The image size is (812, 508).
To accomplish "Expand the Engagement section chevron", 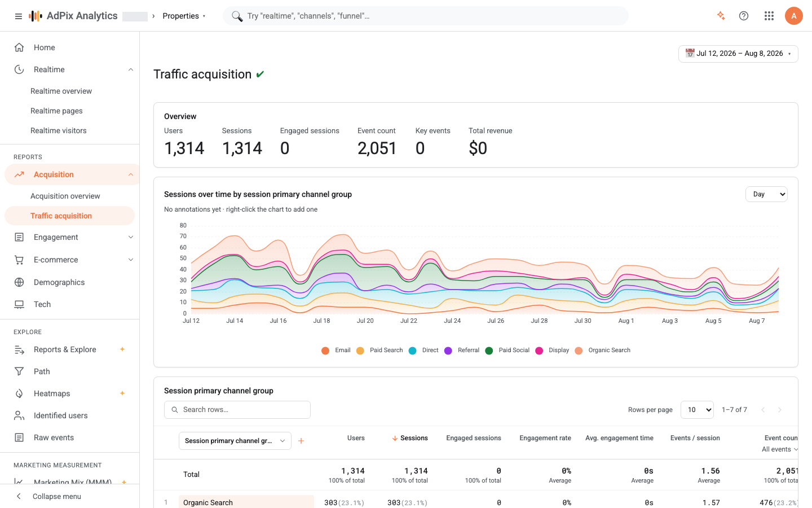I will click(x=131, y=237).
